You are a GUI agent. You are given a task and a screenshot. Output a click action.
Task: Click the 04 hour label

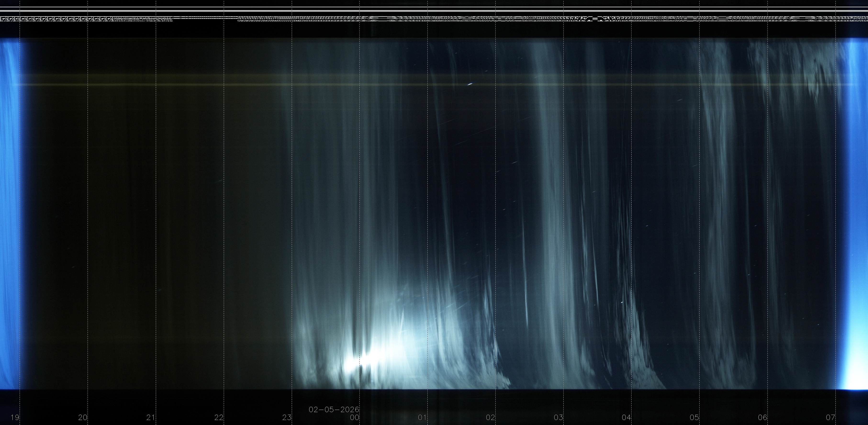(626, 418)
